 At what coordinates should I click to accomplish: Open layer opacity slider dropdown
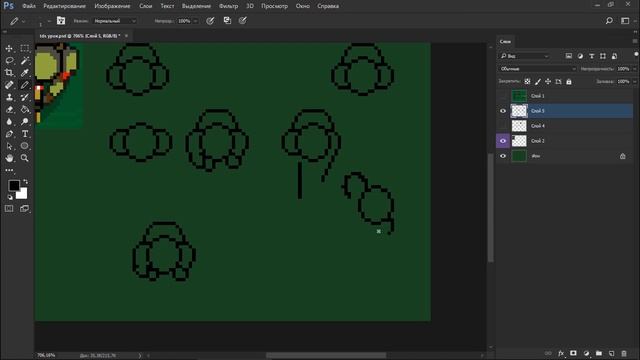coord(634,69)
